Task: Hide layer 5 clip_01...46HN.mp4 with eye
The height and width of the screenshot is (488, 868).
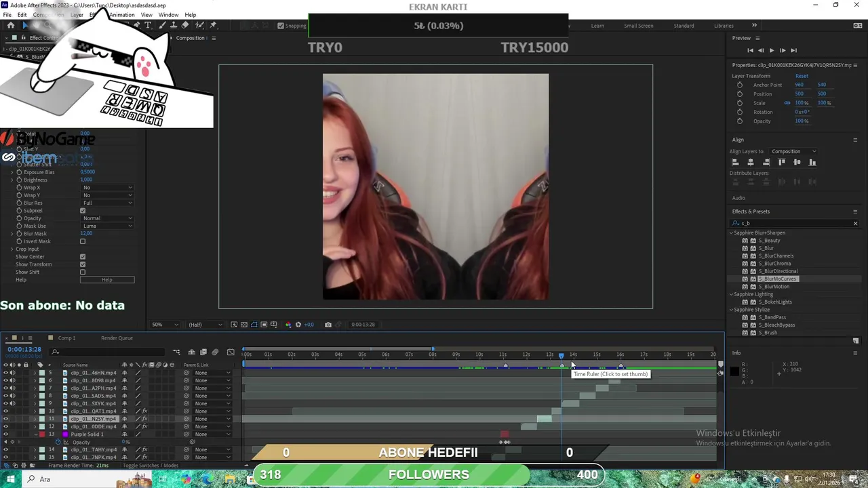Action: pos(5,373)
